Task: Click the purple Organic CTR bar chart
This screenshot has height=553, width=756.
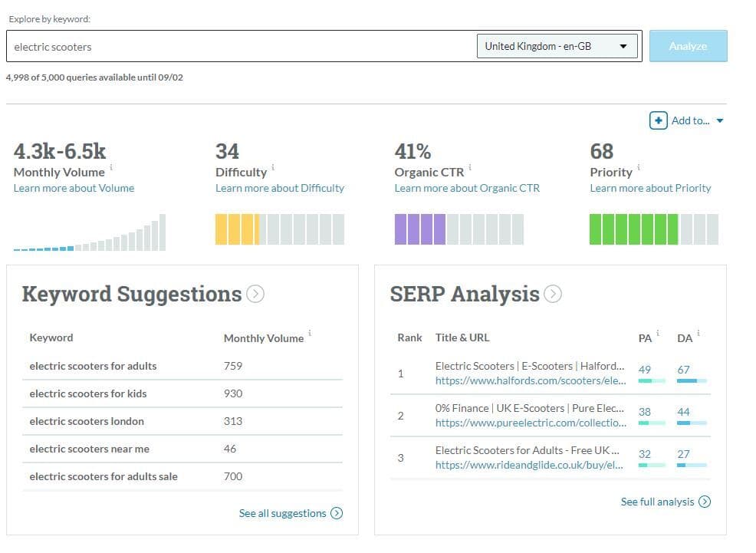Action: point(459,229)
